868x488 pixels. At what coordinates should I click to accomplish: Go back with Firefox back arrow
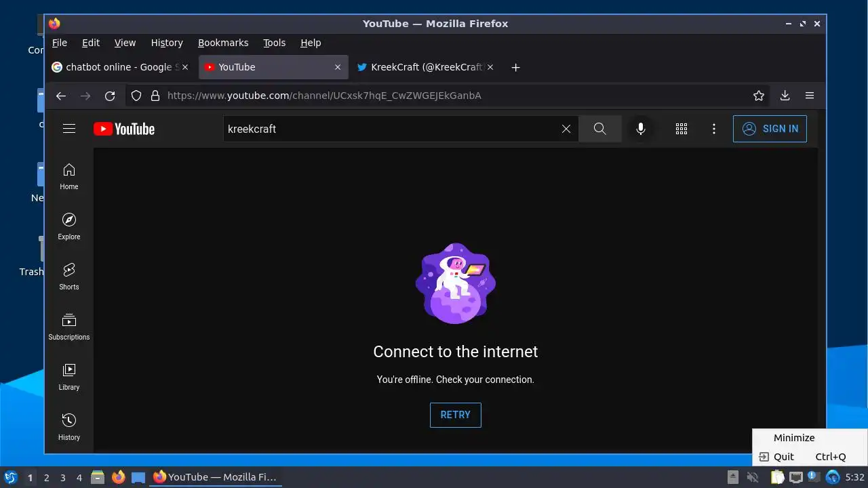coord(61,96)
